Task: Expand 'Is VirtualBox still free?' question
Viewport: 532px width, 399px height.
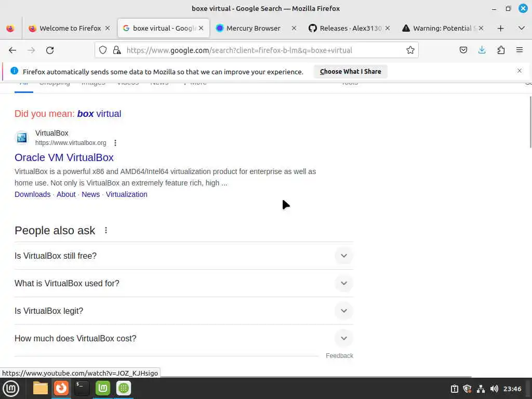Action: [184, 256]
